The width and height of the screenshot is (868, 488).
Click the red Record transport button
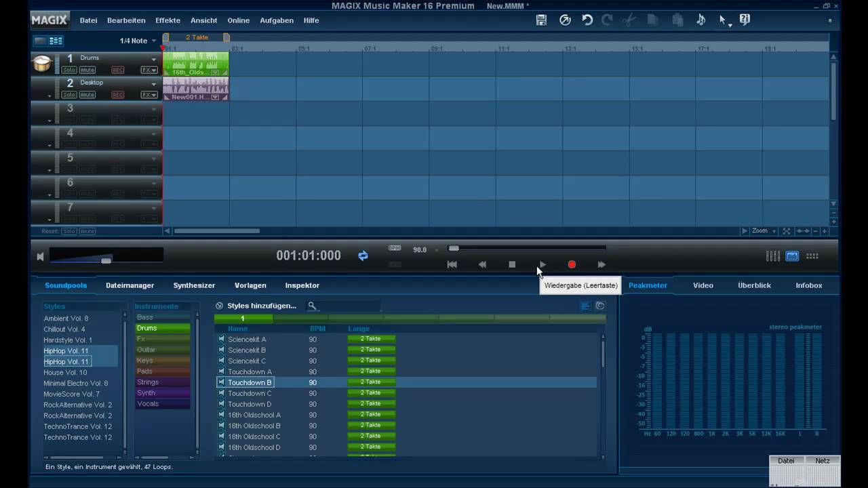coord(572,264)
